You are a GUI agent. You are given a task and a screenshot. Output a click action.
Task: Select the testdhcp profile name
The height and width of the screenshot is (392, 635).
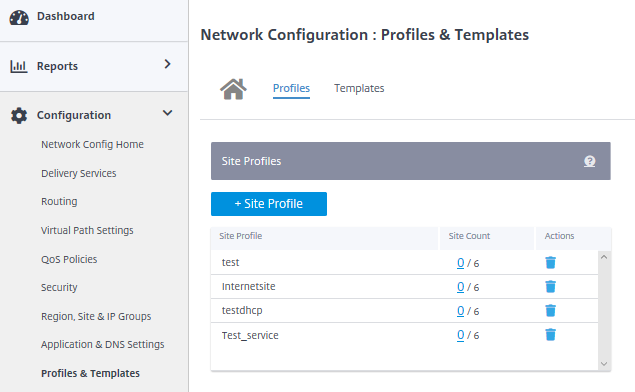pos(242,311)
